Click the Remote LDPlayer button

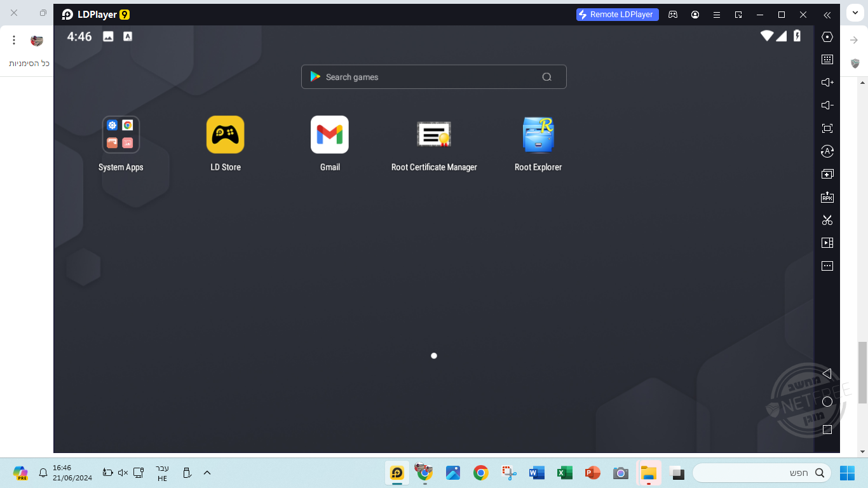[618, 15]
